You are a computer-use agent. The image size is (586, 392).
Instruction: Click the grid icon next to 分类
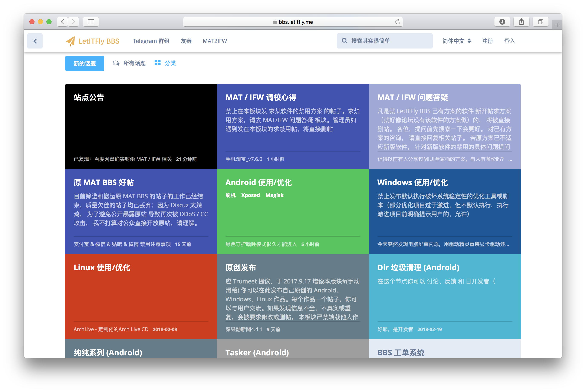click(x=157, y=63)
